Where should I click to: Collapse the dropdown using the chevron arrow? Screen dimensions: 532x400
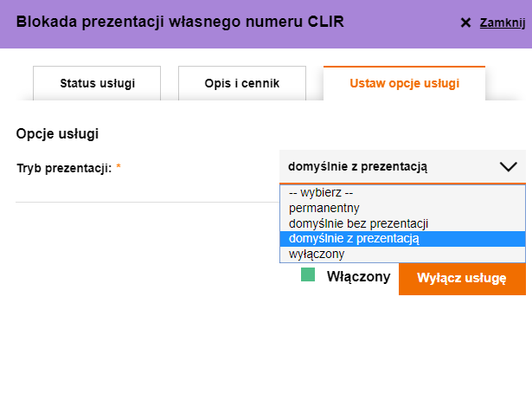[x=508, y=167]
